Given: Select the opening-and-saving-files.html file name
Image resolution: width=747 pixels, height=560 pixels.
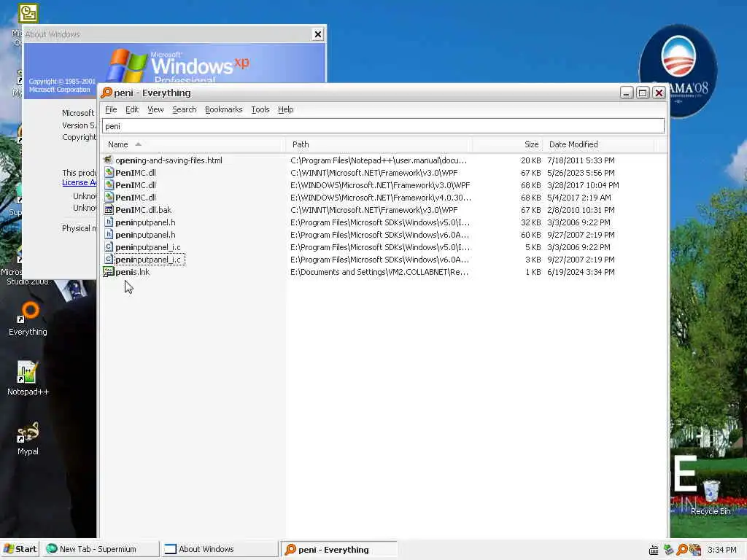Looking at the screenshot, I should click(169, 160).
